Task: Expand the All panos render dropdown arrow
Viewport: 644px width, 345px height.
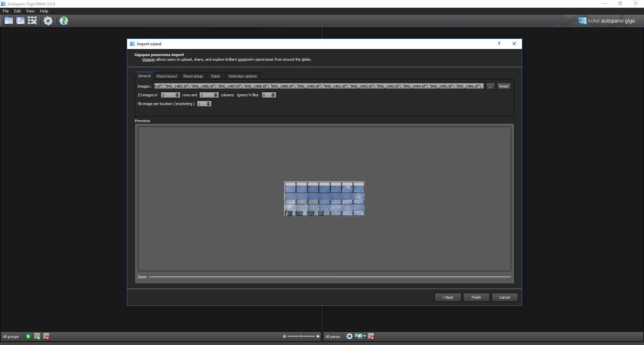Action: 365,336
